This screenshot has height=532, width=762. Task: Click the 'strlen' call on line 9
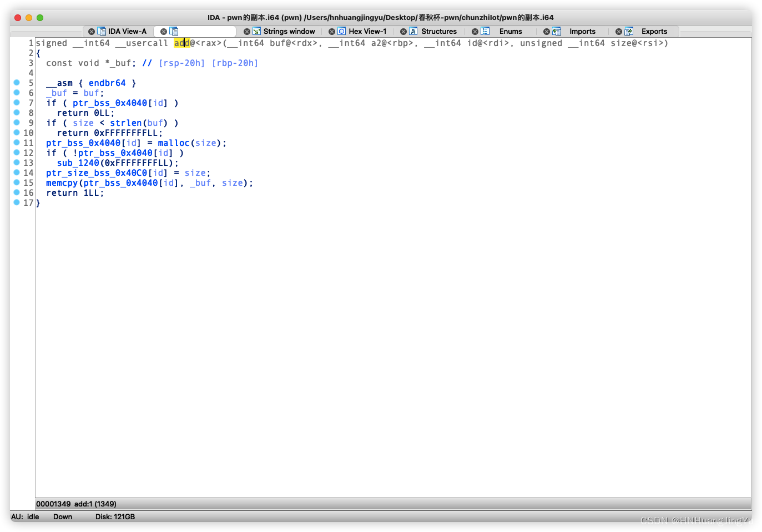[x=126, y=123]
